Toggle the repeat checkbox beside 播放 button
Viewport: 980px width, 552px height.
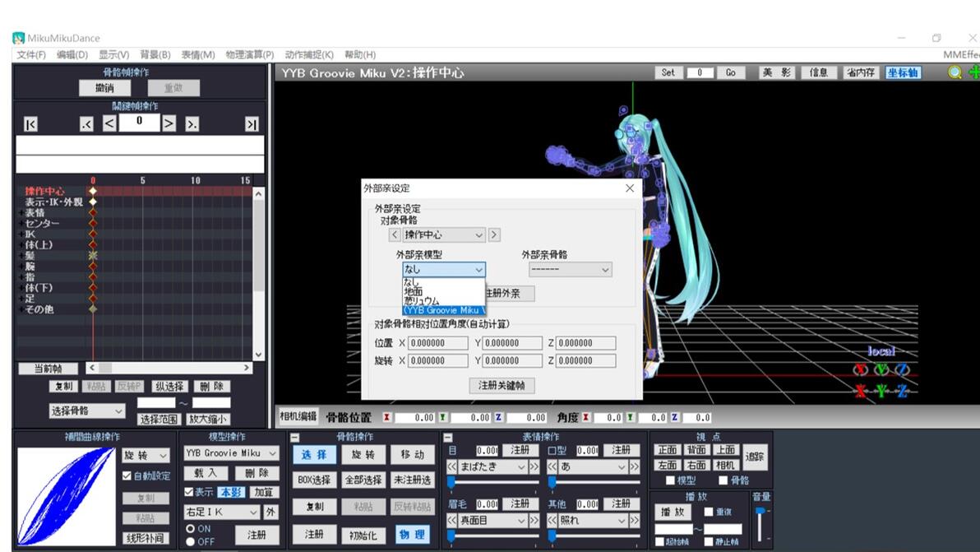click(709, 512)
